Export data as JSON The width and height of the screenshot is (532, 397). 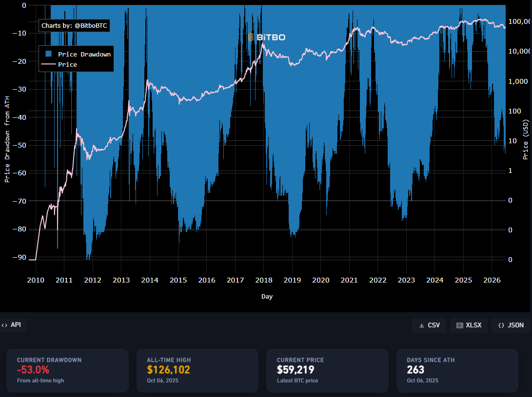click(511, 325)
